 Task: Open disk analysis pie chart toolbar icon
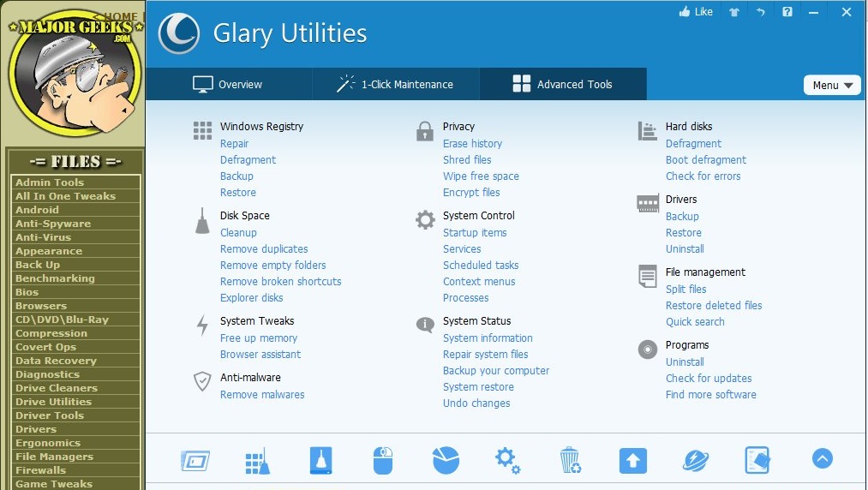(446, 461)
